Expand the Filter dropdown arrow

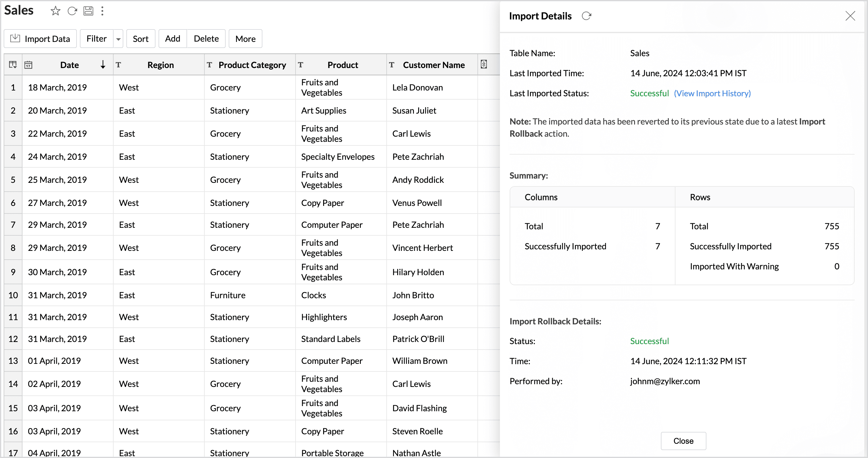click(x=118, y=39)
